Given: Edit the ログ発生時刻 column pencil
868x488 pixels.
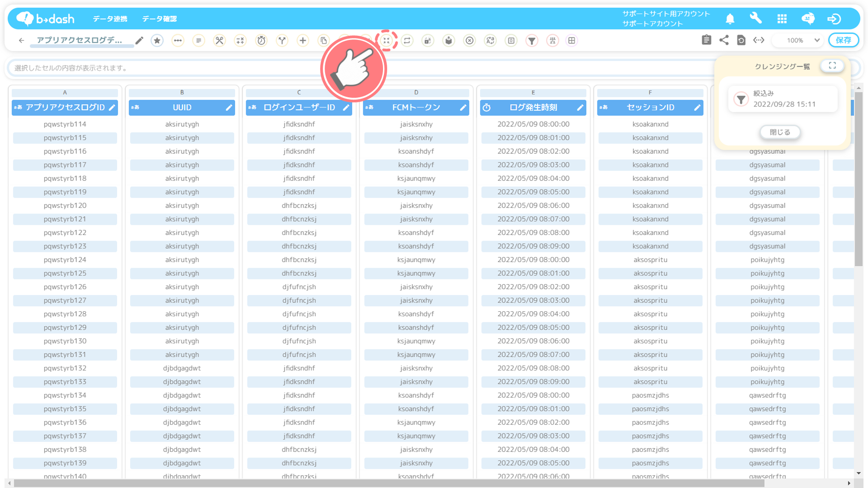Looking at the screenshot, I should 581,107.
